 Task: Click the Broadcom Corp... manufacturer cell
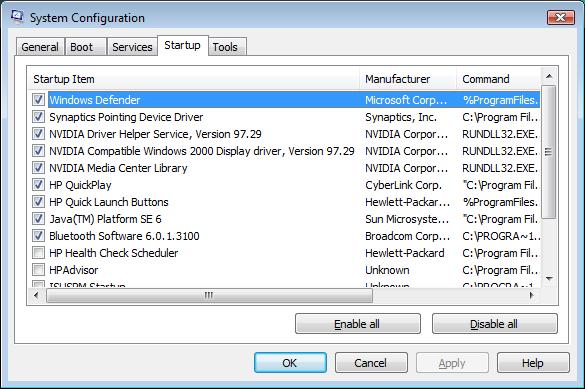tap(407, 236)
